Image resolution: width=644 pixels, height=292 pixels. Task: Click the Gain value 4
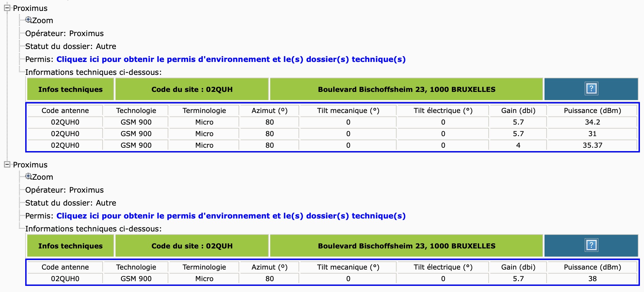pos(518,145)
